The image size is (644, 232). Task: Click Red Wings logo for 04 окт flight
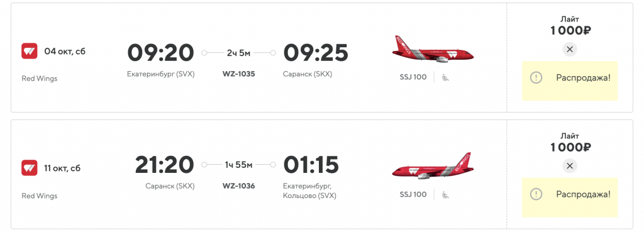click(29, 52)
